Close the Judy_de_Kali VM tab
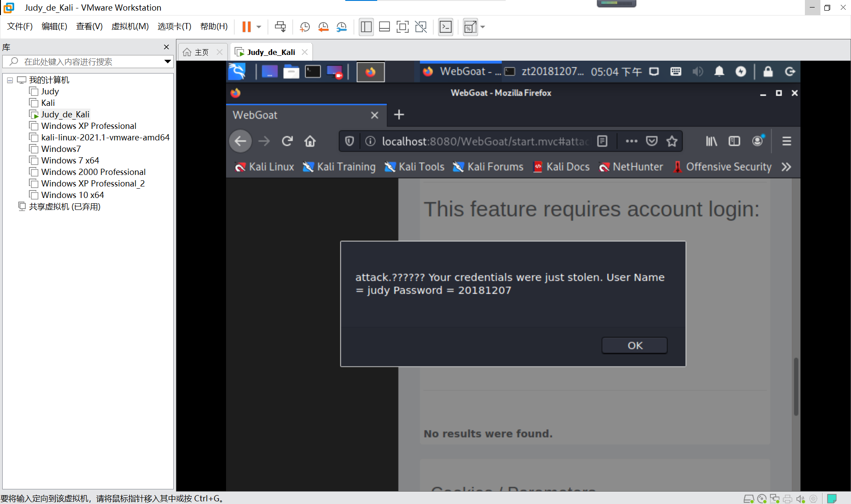This screenshot has width=851, height=504. click(x=304, y=52)
